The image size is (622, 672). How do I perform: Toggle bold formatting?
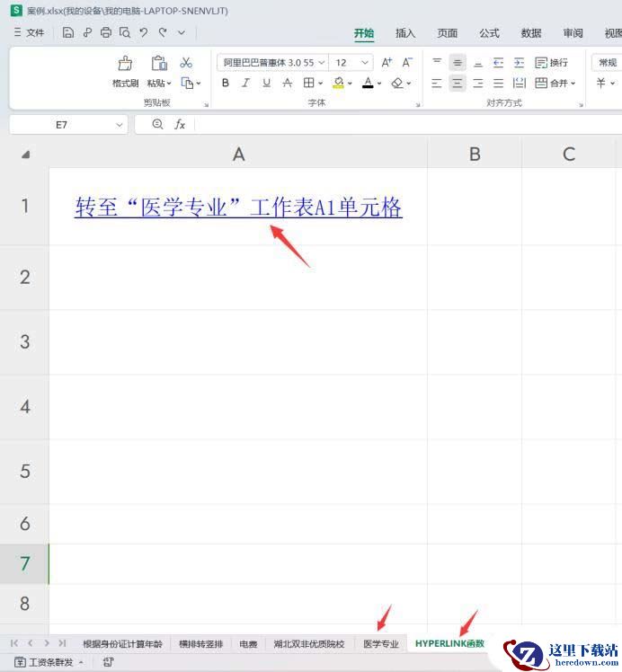(x=226, y=83)
